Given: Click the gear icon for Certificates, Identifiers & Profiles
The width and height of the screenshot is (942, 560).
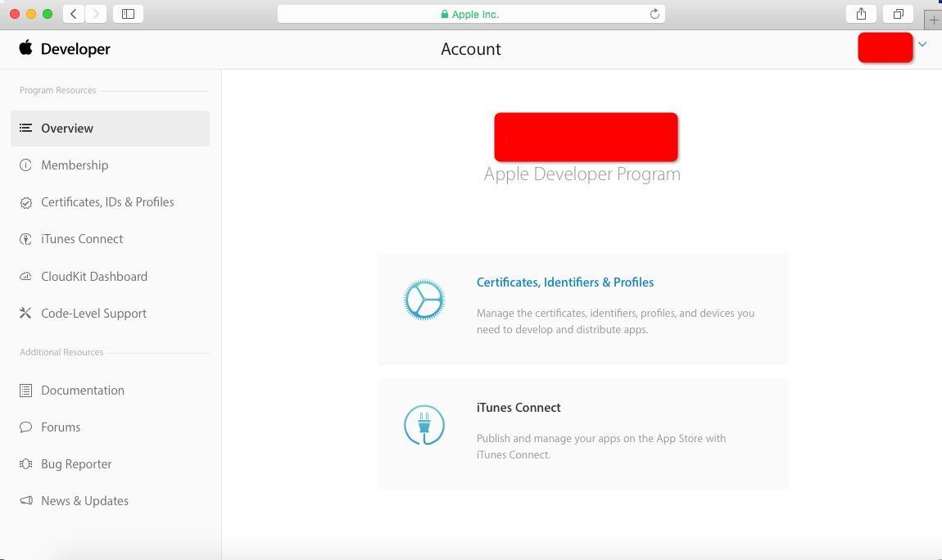Looking at the screenshot, I should point(424,300).
